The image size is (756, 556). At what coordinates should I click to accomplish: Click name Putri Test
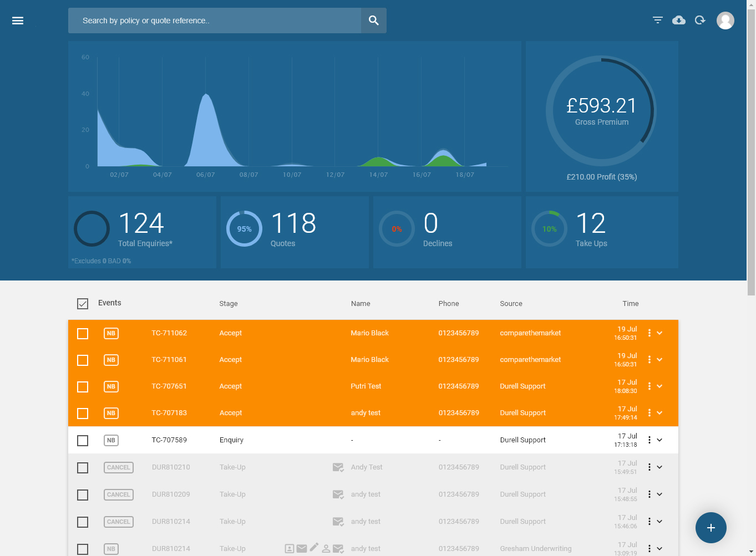(x=366, y=386)
